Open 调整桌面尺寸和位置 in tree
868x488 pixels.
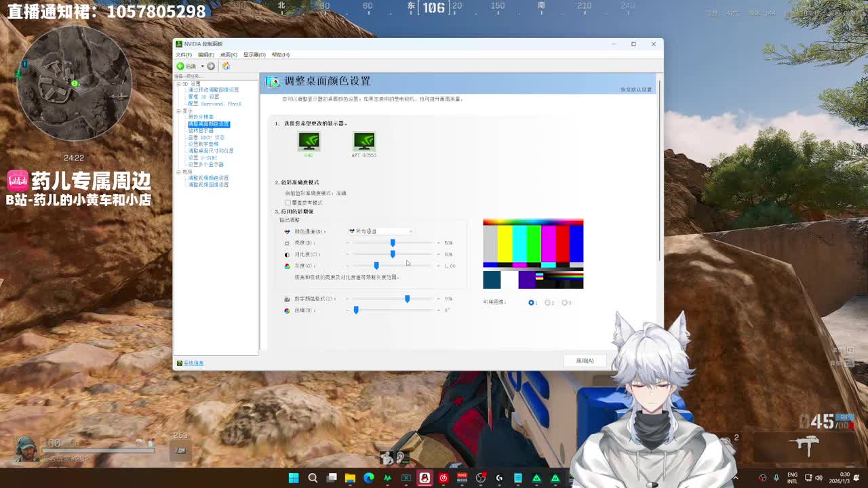[x=211, y=151]
